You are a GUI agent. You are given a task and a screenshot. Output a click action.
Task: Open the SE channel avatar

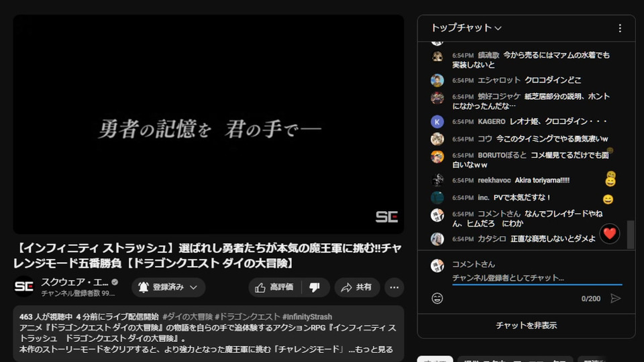(24, 286)
